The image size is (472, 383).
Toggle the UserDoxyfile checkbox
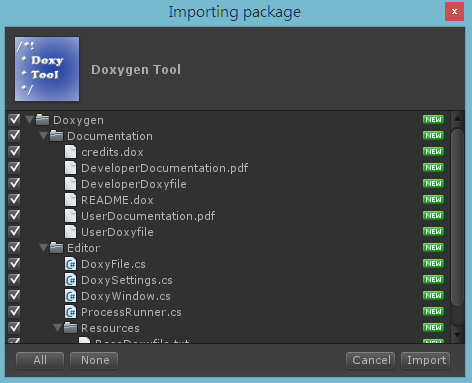[x=14, y=231]
